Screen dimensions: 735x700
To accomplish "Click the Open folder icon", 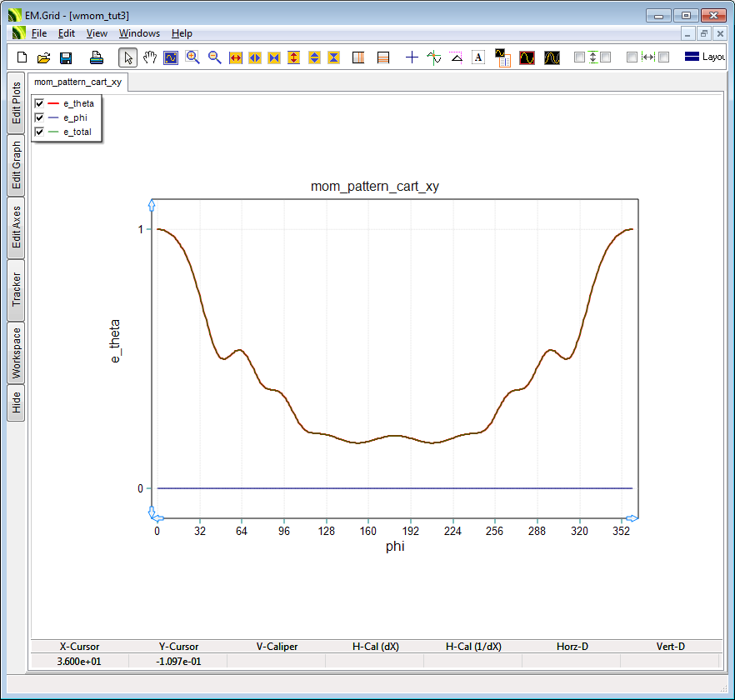I will (x=44, y=57).
